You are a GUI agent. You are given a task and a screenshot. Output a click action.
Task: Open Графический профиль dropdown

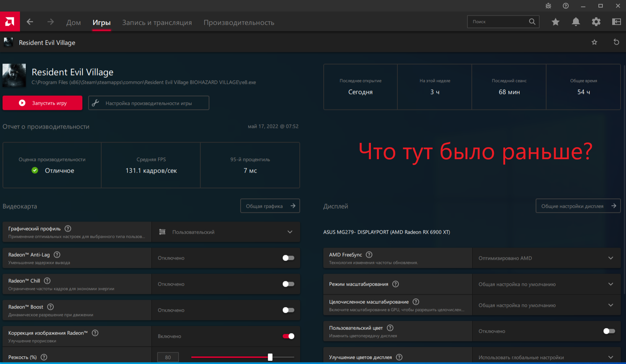pos(226,232)
